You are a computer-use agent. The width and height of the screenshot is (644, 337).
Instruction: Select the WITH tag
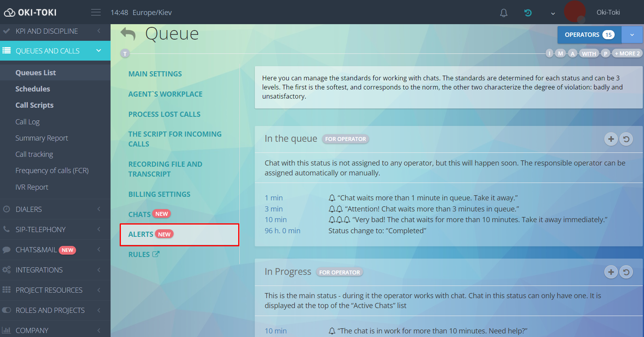pyautogui.click(x=589, y=53)
